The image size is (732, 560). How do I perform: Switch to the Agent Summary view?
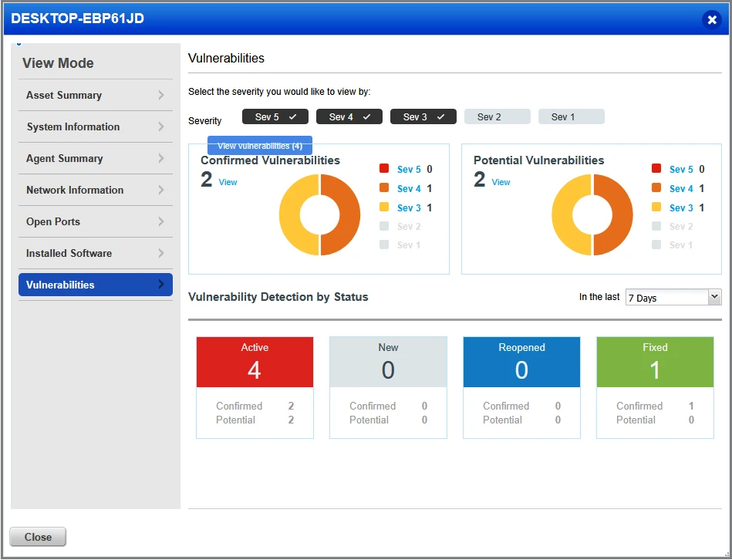[95, 159]
